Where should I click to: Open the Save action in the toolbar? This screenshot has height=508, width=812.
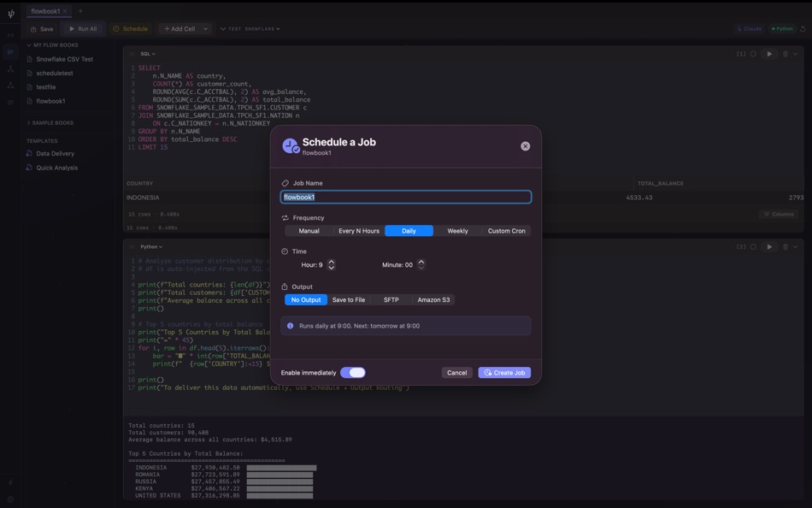pyautogui.click(x=41, y=28)
